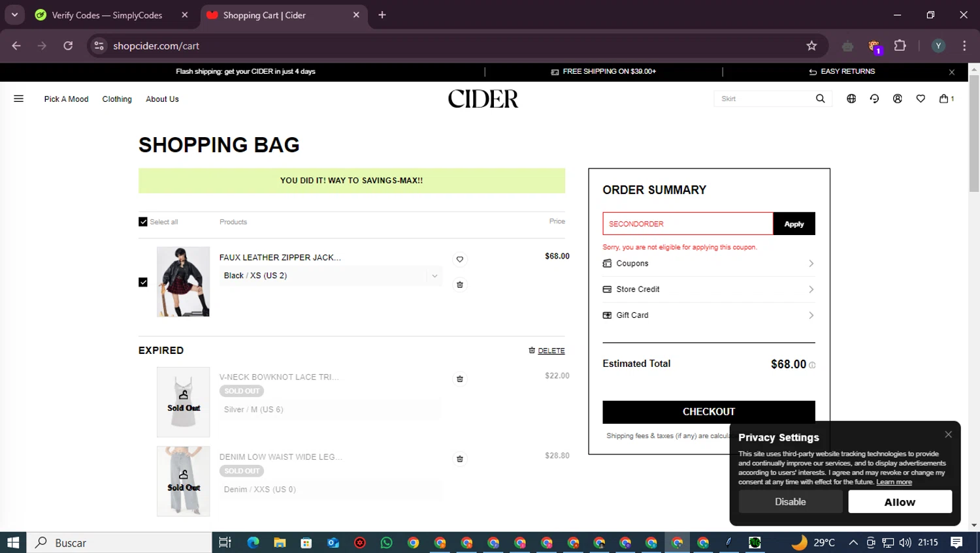Delete all expired items

(x=547, y=351)
